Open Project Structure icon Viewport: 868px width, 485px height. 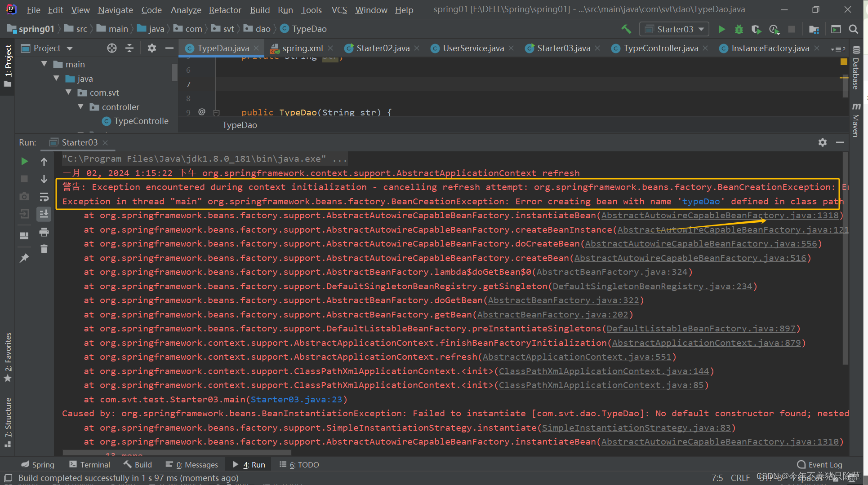click(x=814, y=29)
